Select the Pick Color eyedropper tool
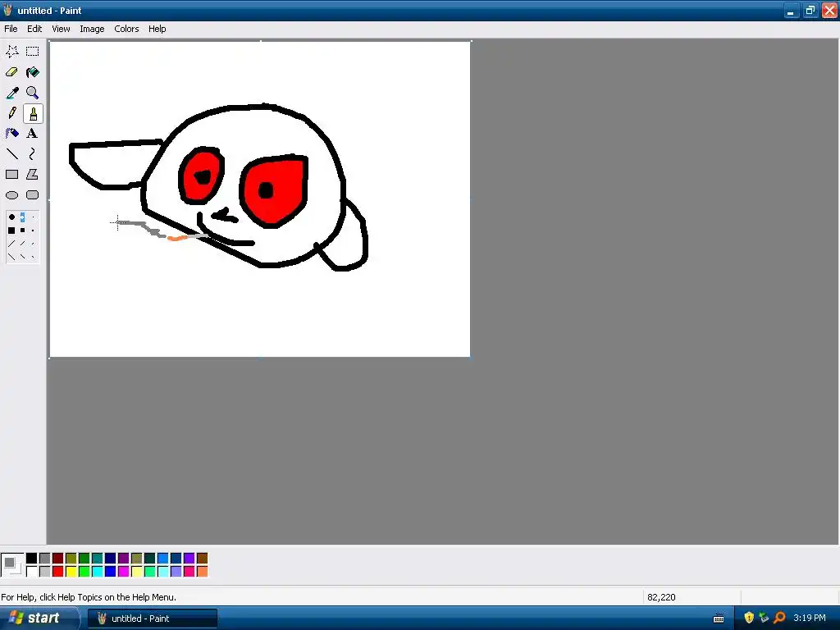Image resolution: width=840 pixels, height=630 pixels. [11, 93]
